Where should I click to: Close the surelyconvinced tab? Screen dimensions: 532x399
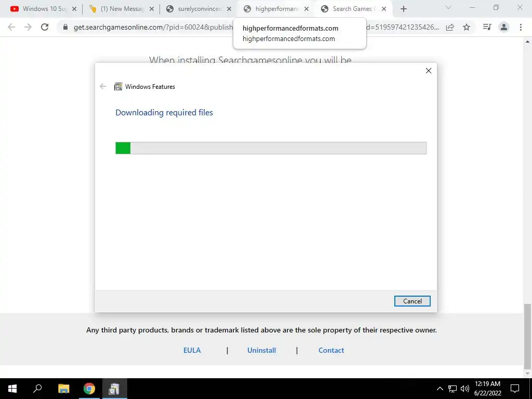229,9
